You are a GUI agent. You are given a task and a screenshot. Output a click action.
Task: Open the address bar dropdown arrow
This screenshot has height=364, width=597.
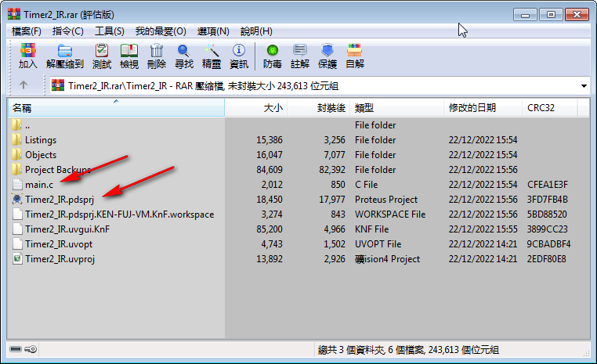coord(584,86)
